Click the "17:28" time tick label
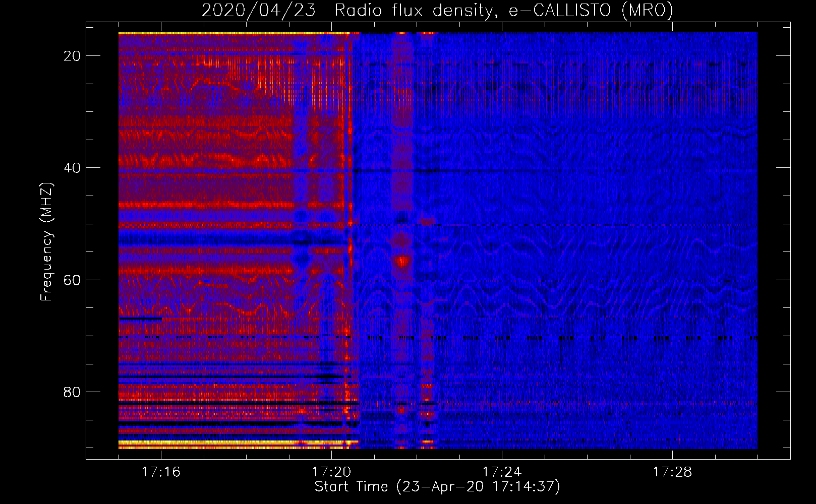816x504 pixels. [672, 472]
